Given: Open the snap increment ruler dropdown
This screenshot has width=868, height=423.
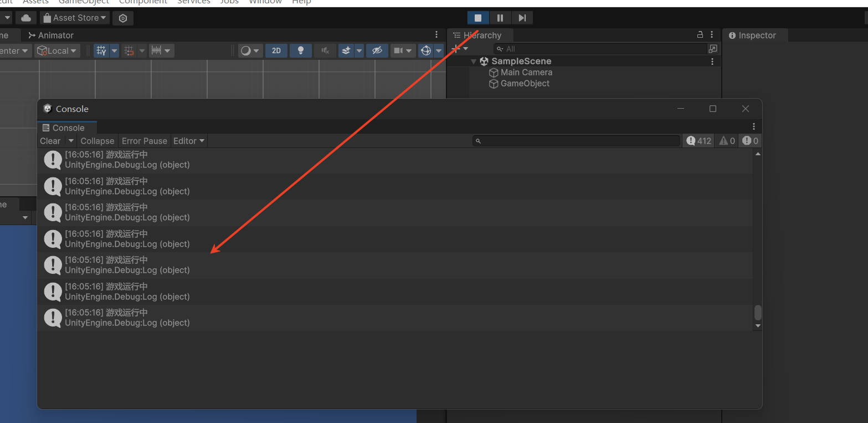Looking at the screenshot, I should [x=161, y=50].
